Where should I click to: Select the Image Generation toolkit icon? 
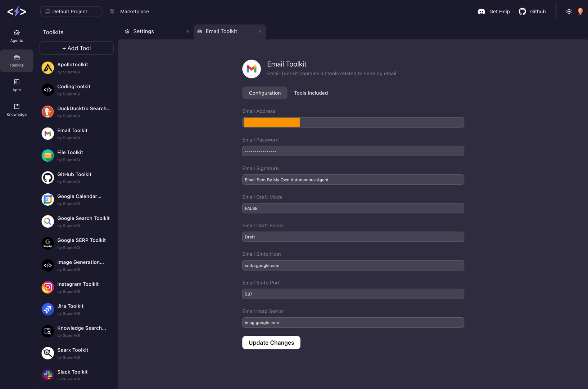[x=48, y=265]
